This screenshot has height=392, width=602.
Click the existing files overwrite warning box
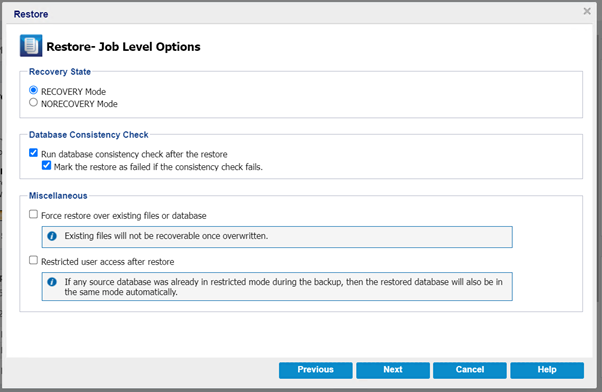tap(277, 237)
